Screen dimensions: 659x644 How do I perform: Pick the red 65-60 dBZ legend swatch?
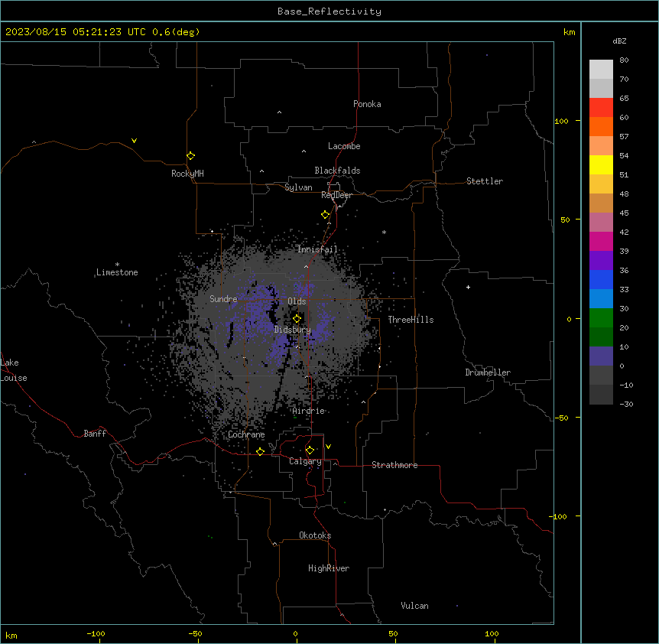(601, 108)
